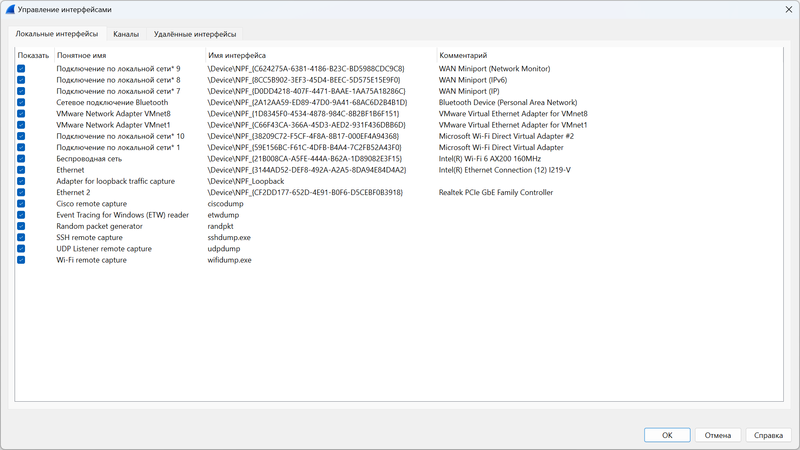The image size is (800, 450).
Task: Disable Cisco remote capture checkbox
Action: pyautogui.click(x=21, y=204)
